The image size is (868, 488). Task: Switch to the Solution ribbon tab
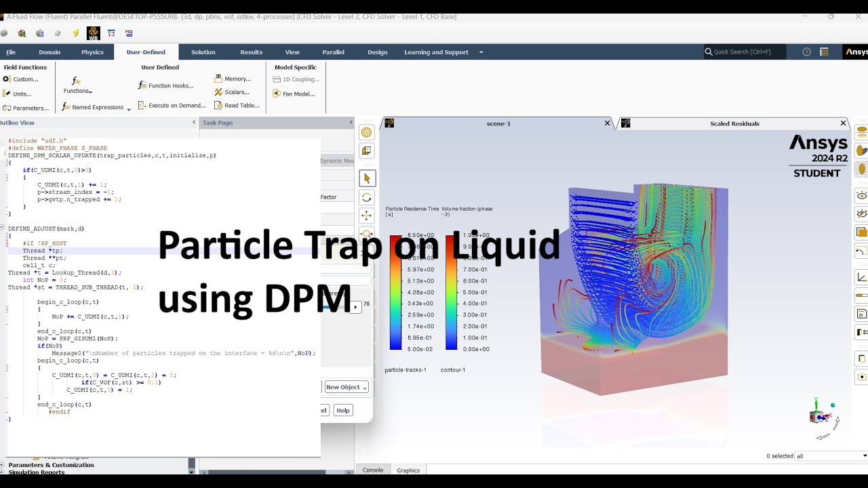coord(203,52)
